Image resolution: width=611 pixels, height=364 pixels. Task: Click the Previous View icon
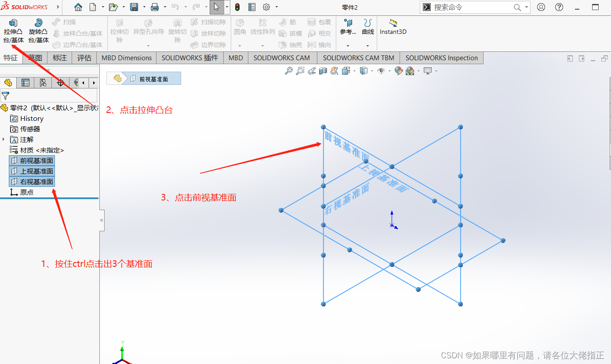[x=312, y=71]
